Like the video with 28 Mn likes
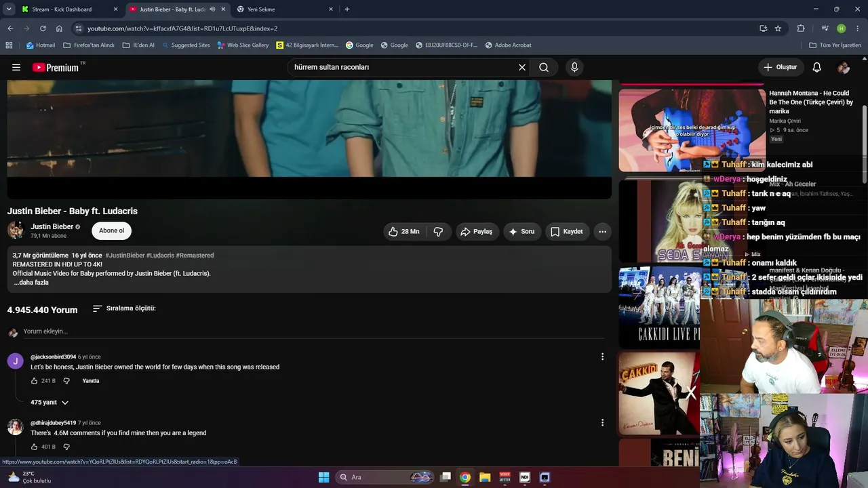The width and height of the screenshot is (868, 488). tap(404, 232)
